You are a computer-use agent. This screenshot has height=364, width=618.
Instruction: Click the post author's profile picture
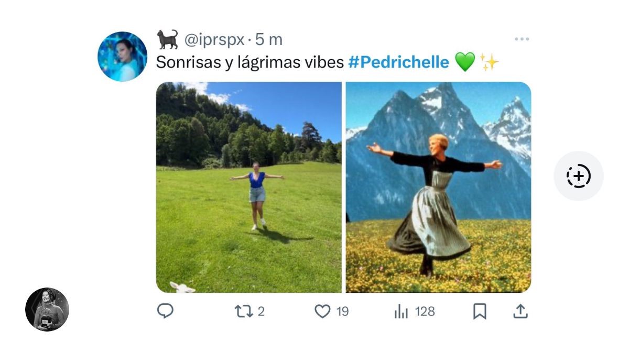pyautogui.click(x=123, y=57)
